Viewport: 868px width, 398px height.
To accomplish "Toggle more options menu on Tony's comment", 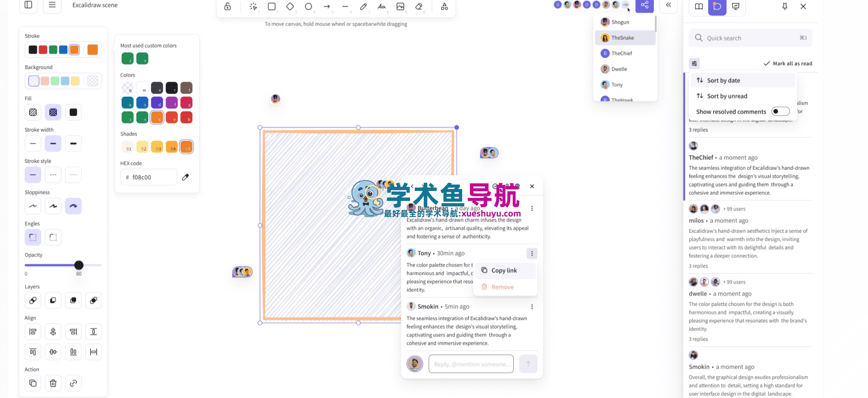I will tap(532, 253).
